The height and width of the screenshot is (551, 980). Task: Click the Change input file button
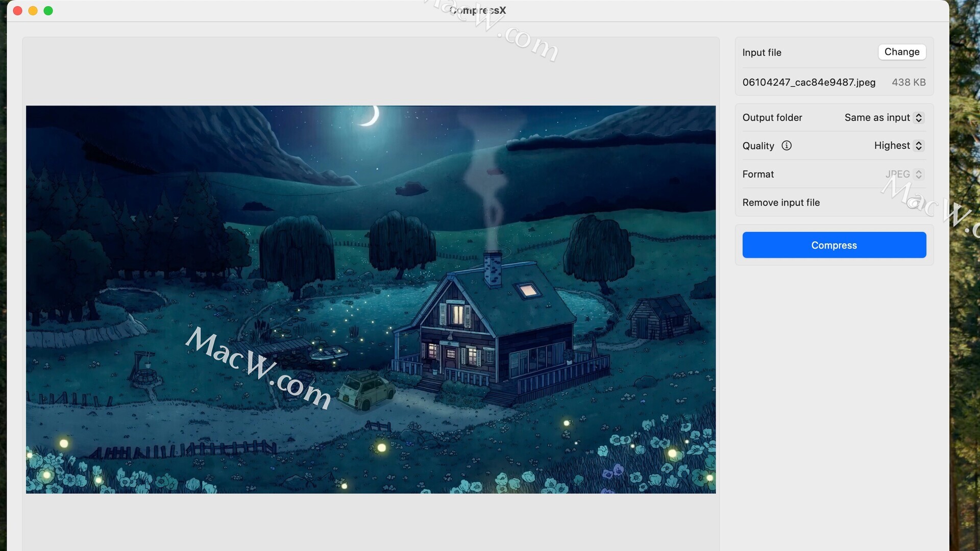[902, 52]
